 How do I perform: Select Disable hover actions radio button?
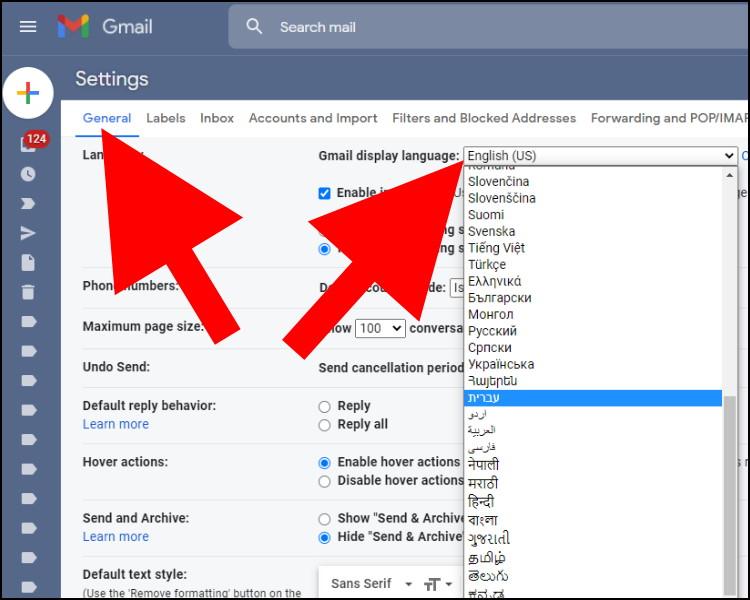324,481
